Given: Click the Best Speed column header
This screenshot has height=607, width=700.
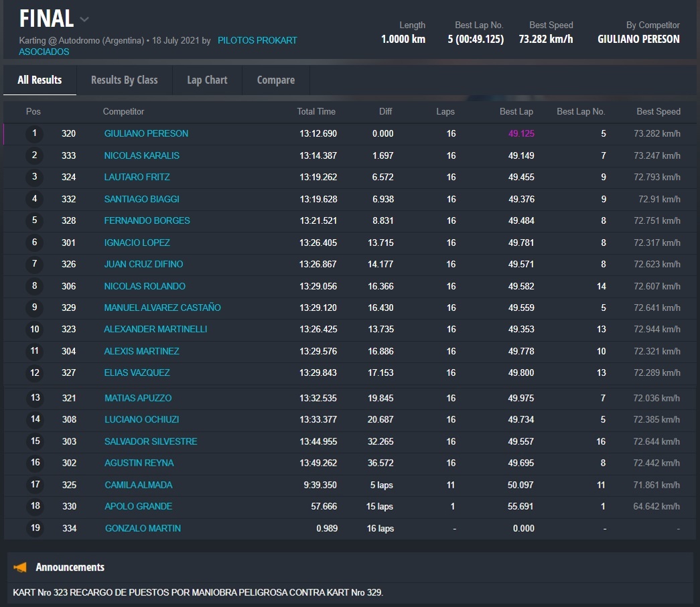Looking at the screenshot, I should click(658, 111).
